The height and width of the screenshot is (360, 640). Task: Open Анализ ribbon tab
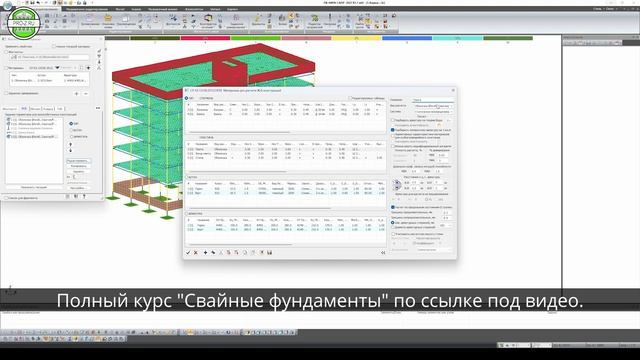[x=136, y=9]
